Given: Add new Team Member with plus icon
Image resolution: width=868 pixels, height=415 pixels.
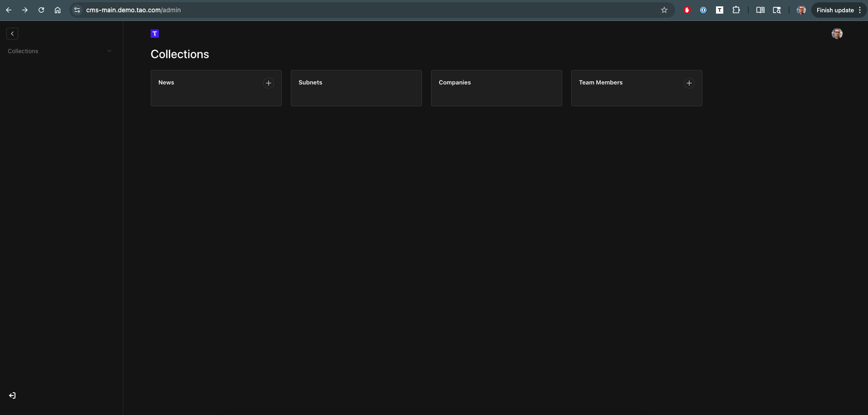Looking at the screenshot, I should pyautogui.click(x=689, y=83).
